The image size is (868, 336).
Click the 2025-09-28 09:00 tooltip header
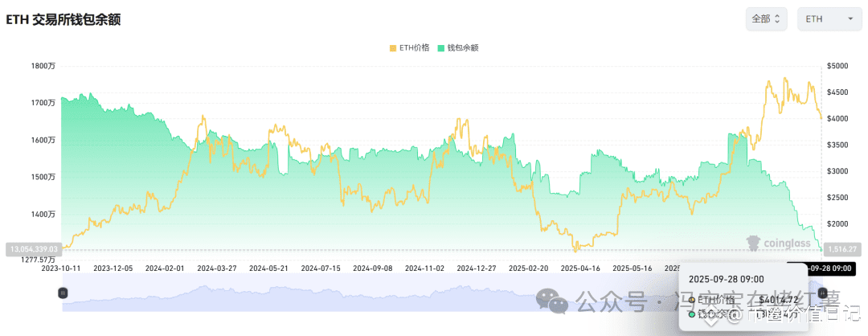pos(727,279)
